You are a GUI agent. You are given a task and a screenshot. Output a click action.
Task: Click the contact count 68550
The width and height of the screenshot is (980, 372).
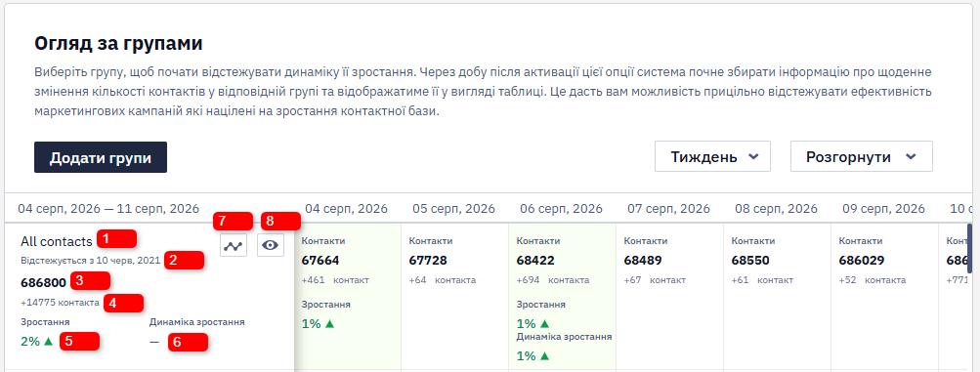750,261
